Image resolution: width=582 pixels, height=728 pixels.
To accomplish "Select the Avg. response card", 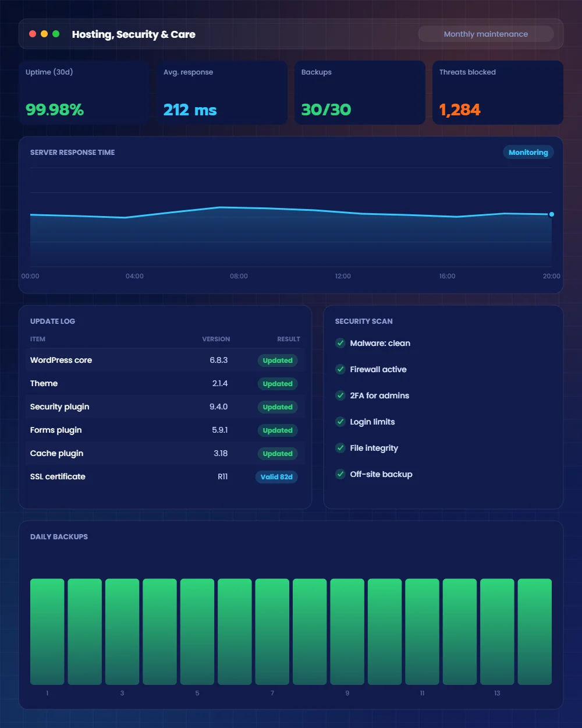I will 222,93.
